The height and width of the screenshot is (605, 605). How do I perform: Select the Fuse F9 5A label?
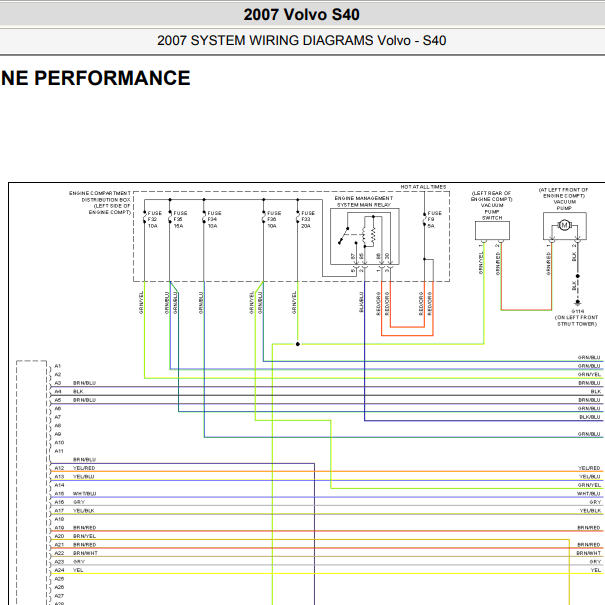point(434,219)
